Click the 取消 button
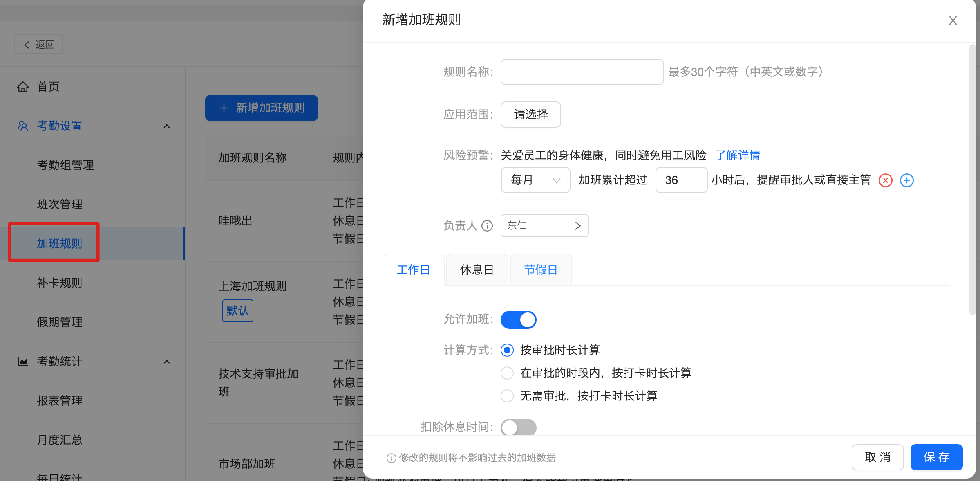 pyautogui.click(x=877, y=457)
